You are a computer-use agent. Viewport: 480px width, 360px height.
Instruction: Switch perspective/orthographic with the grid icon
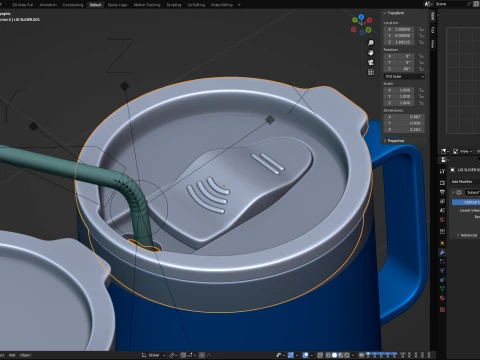371,72
